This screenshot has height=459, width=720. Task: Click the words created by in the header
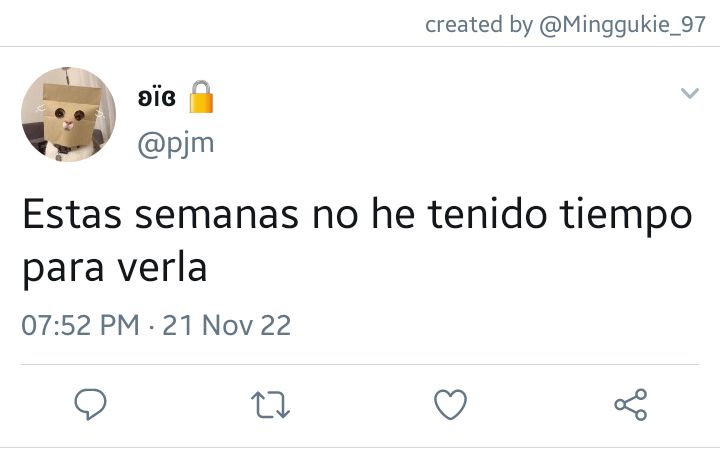click(479, 24)
